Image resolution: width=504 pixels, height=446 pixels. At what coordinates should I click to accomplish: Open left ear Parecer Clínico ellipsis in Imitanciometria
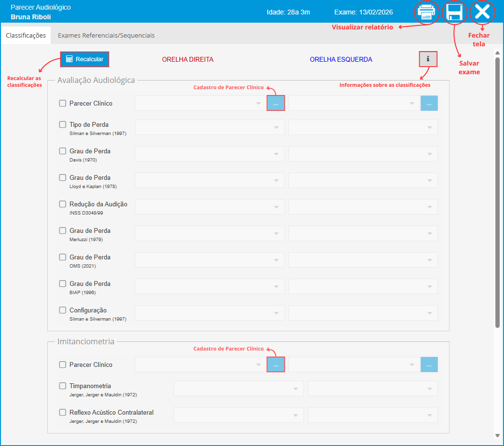[429, 365]
